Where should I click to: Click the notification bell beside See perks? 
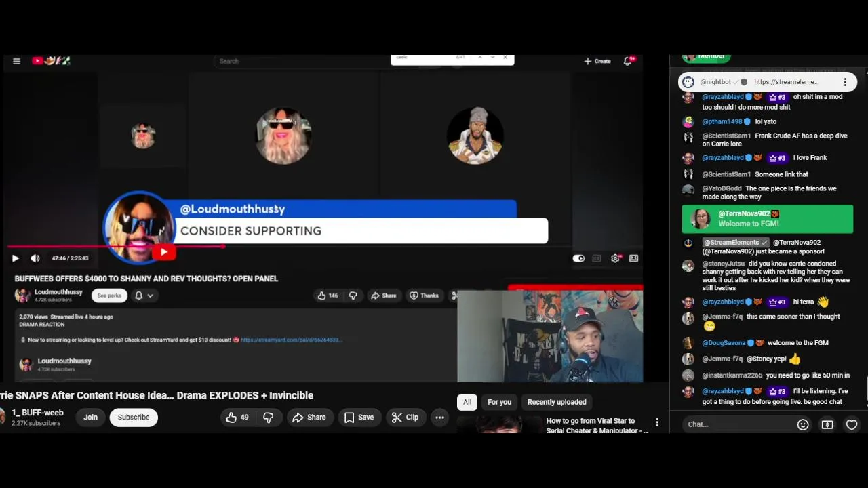tap(138, 296)
